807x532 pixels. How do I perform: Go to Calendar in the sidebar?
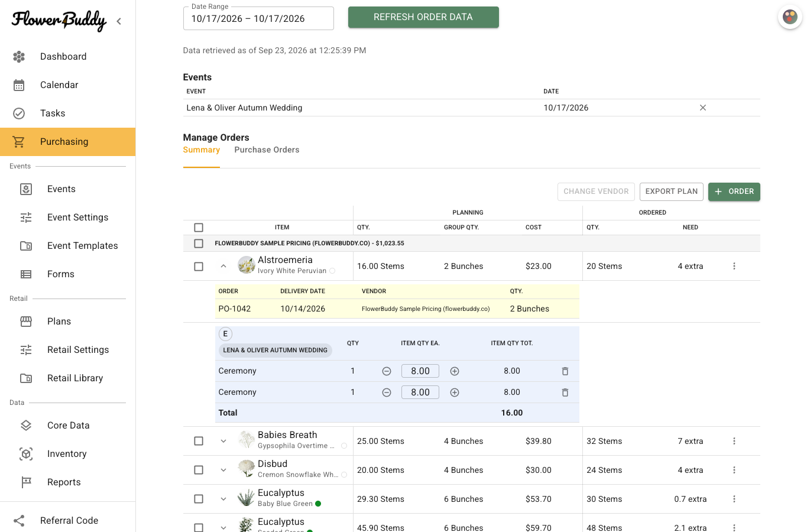[67, 85]
